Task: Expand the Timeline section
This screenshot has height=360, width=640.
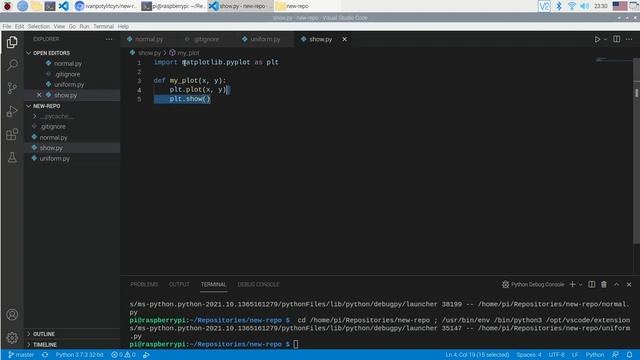Action: 44,344
